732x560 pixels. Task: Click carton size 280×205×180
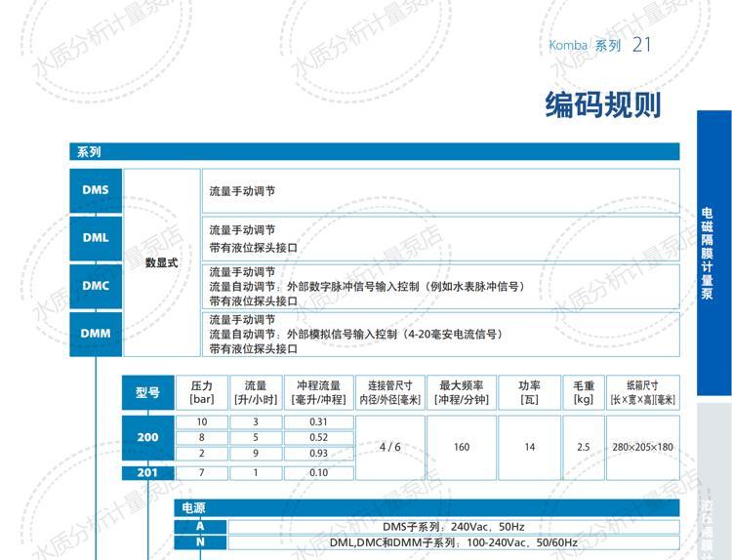[x=643, y=447]
